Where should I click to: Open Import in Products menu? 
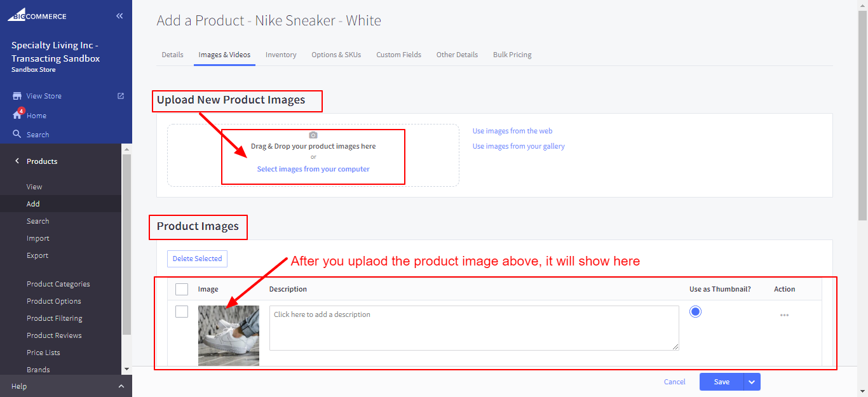click(38, 238)
